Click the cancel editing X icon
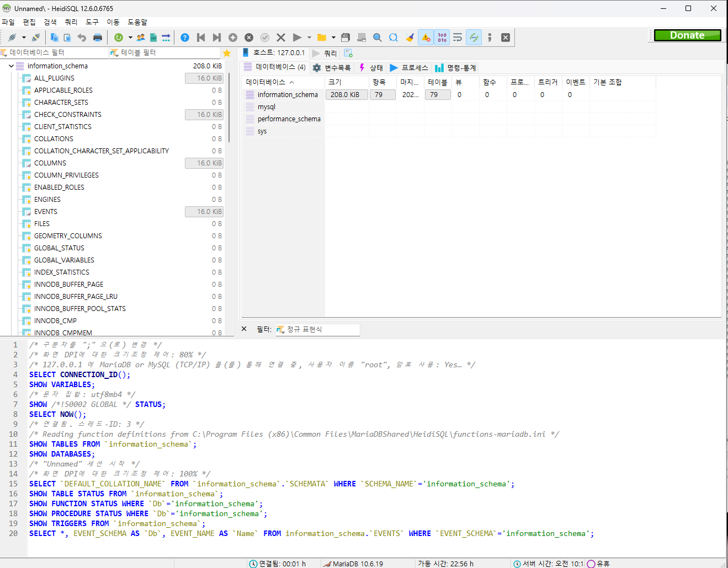This screenshot has width=728, height=568. 281,37
